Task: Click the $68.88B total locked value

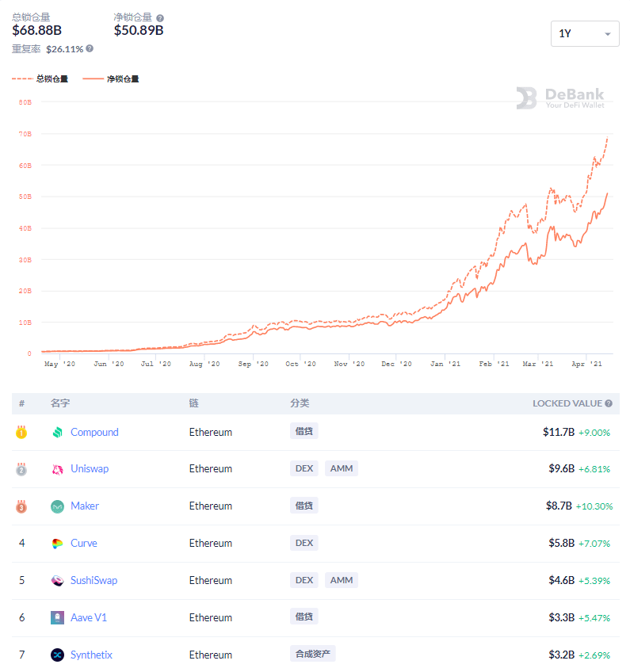Action: [37, 30]
